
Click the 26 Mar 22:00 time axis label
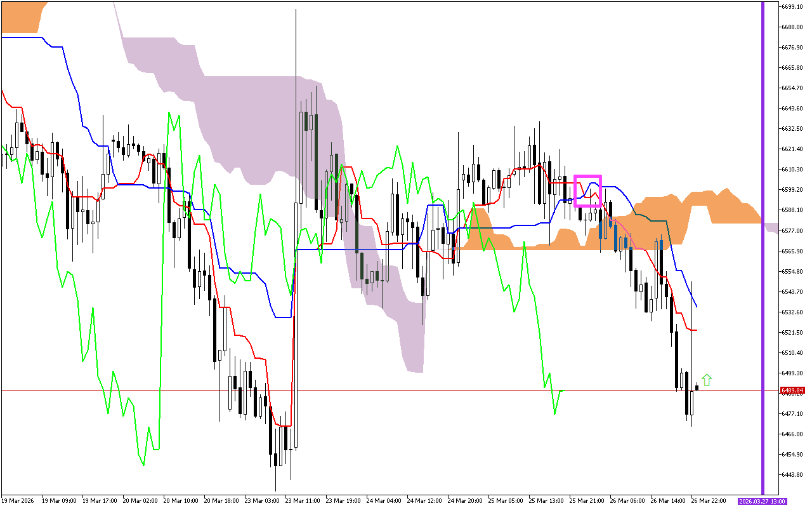(x=708, y=500)
